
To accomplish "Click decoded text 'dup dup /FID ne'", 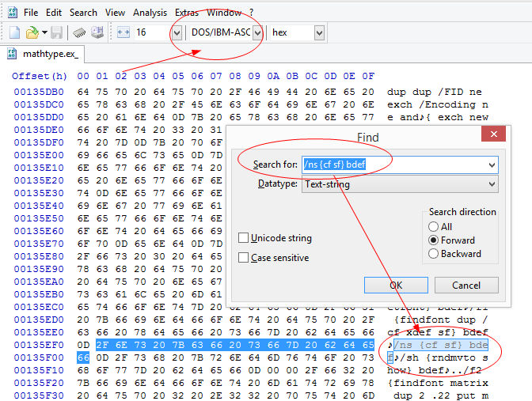I will pos(435,93).
